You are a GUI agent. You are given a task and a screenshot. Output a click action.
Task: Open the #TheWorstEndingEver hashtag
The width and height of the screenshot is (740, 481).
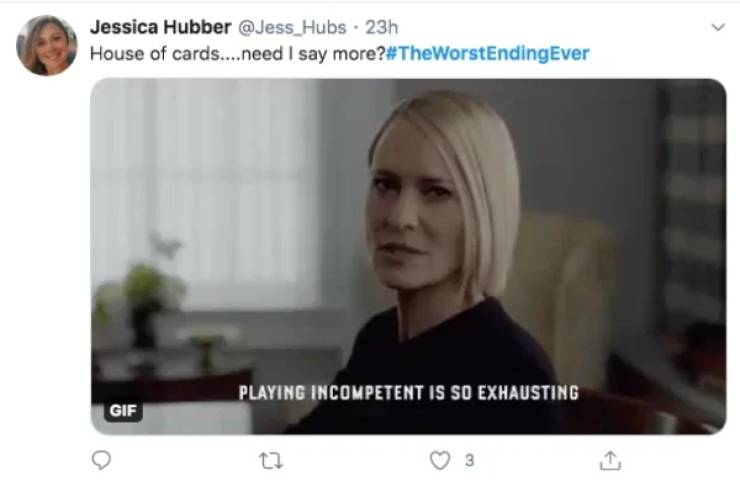pyautogui.click(x=488, y=53)
